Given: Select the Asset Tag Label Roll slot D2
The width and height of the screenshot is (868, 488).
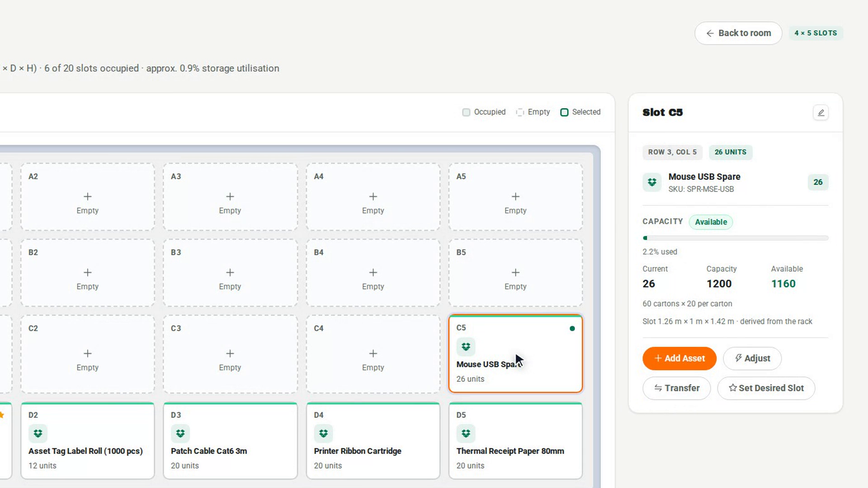Looking at the screenshot, I should click(x=88, y=441).
